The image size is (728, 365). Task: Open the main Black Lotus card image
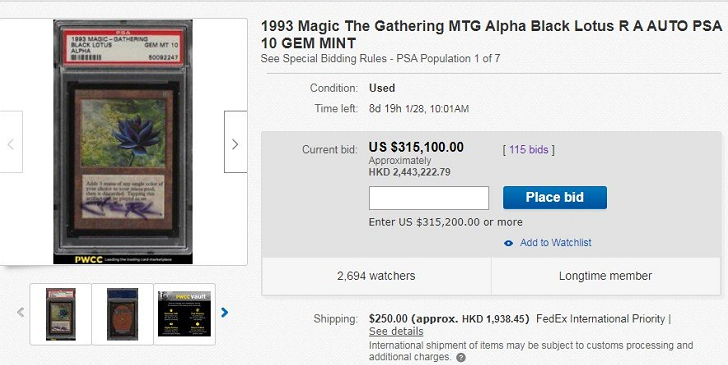123,142
